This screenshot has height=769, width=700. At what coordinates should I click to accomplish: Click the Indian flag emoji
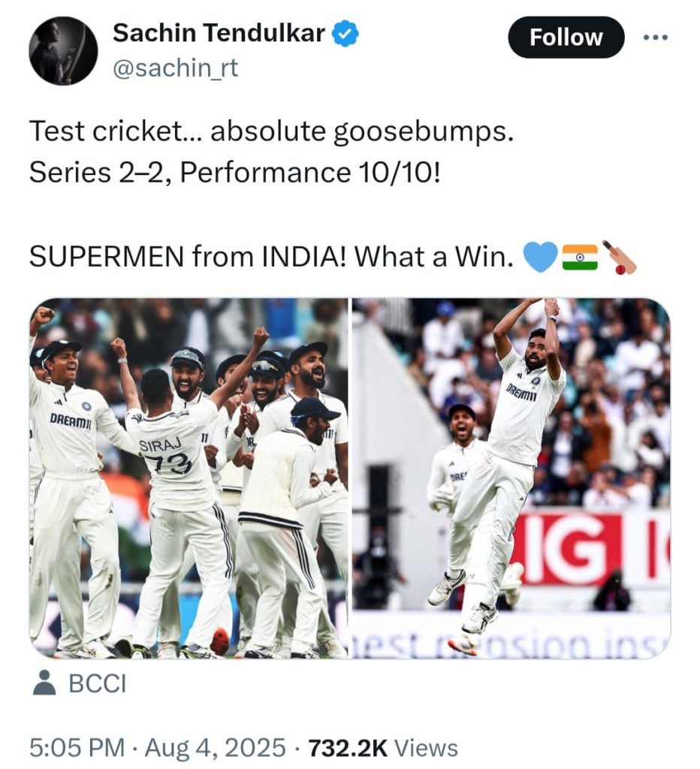click(x=580, y=257)
